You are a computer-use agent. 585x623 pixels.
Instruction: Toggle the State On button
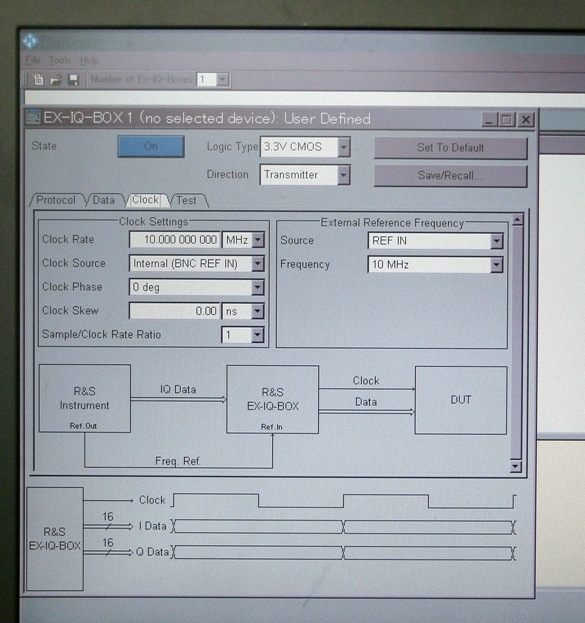[x=151, y=146]
